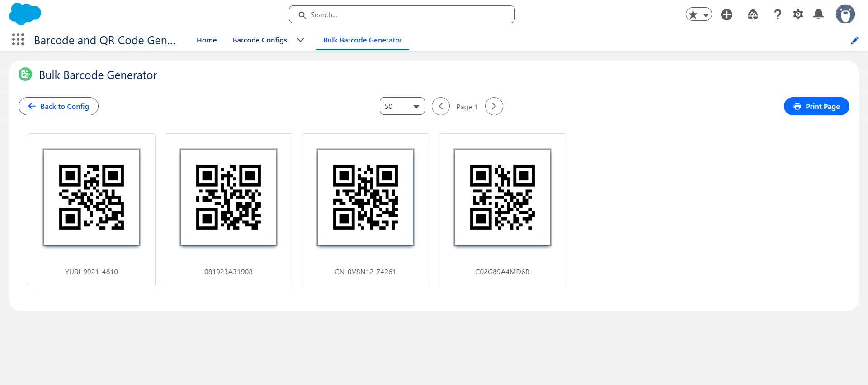Image resolution: width=868 pixels, height=385 pixels.
Task: Open the Favorites list dropdown arrow
Action: [706, 14]
